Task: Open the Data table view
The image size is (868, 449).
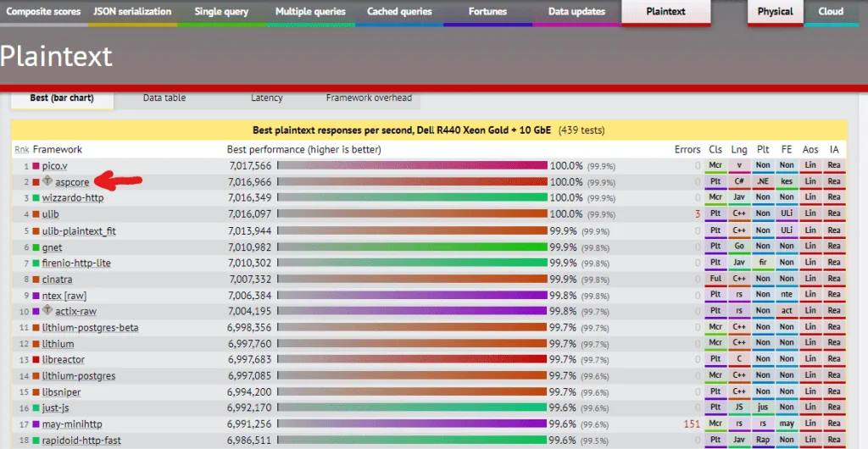Action: [164, 98]
